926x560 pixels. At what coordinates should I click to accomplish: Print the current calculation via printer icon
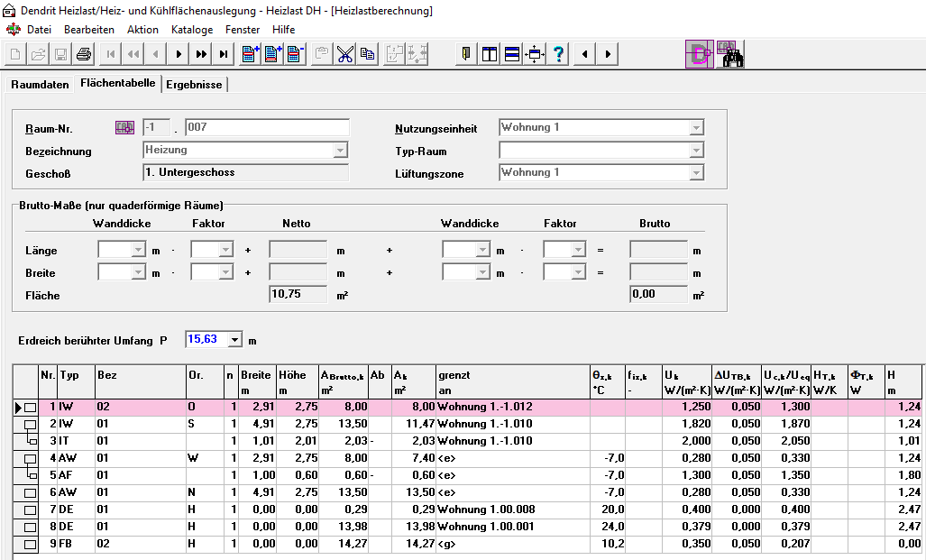click(x=84, y=54)
